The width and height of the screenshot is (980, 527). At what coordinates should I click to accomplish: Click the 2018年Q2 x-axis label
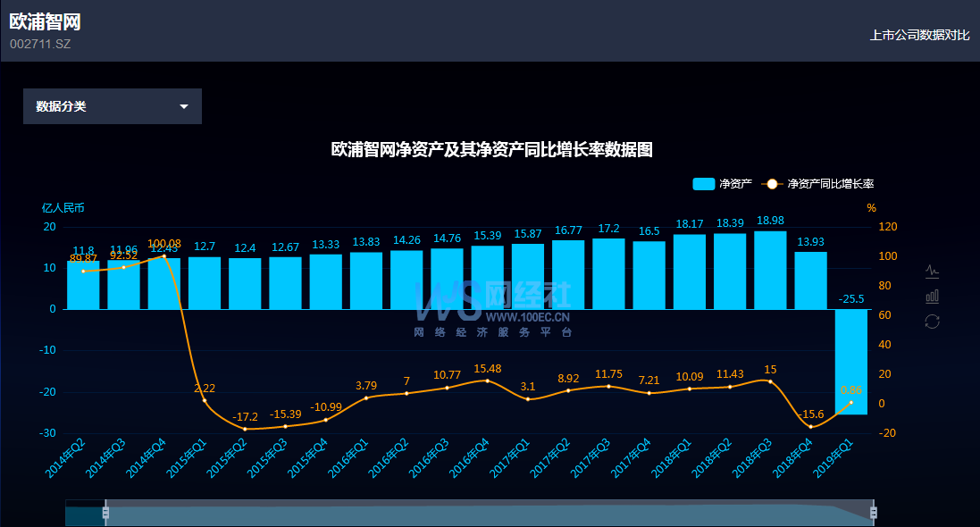pos(712,458)
